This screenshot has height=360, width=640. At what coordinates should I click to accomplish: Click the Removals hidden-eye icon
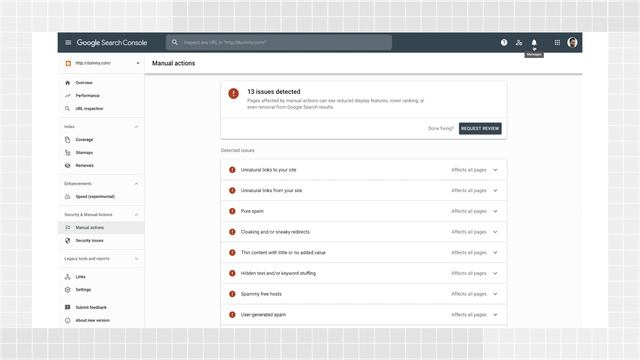(x=68, y=166)
